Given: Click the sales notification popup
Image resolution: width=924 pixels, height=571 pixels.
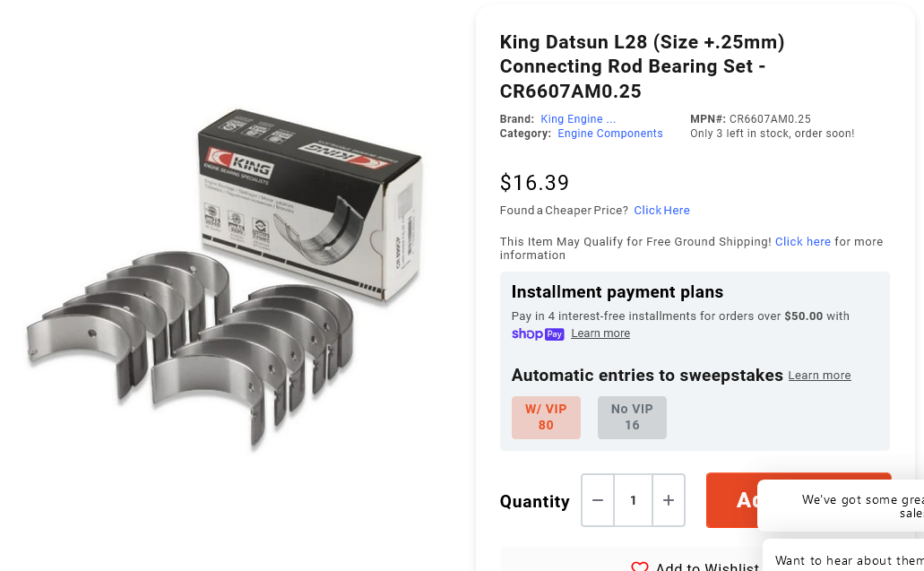Looking at the screenshot, I should point(842,506).
